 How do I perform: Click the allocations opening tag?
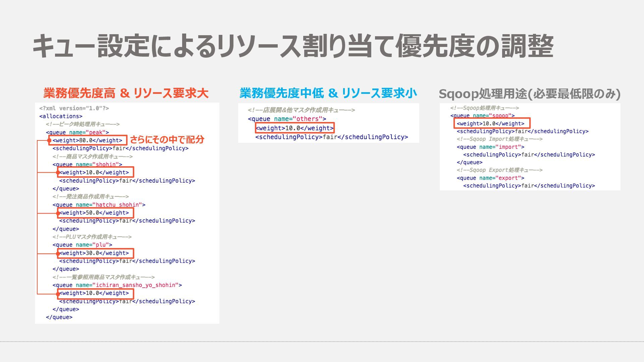coord(61,116)
